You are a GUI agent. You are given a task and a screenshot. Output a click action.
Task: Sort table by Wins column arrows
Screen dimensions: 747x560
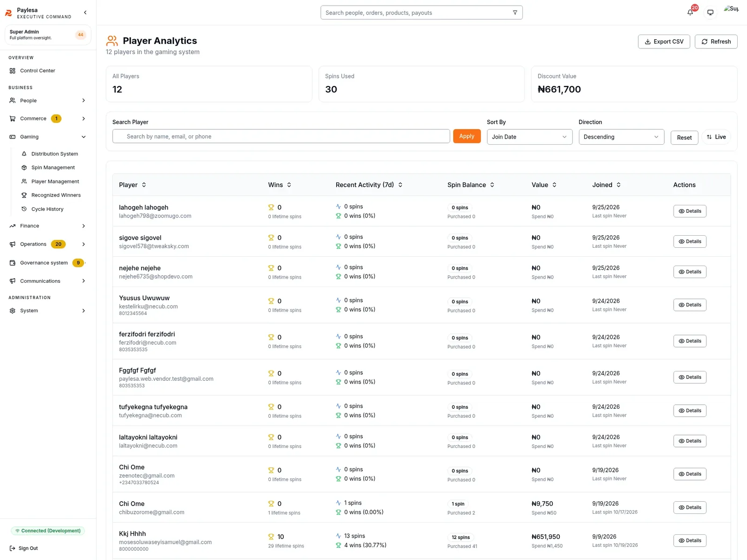pos(289,185)
